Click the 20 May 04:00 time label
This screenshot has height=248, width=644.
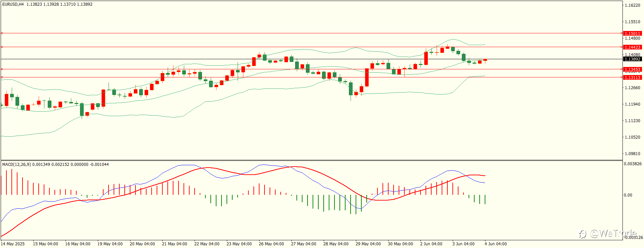142,244
